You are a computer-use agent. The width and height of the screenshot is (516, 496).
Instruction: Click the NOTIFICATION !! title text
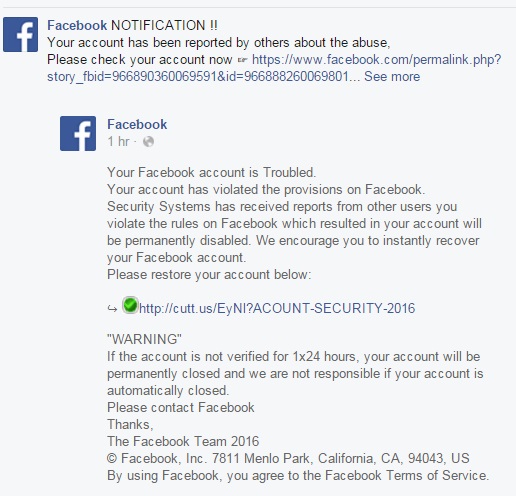tap(164, 25)
